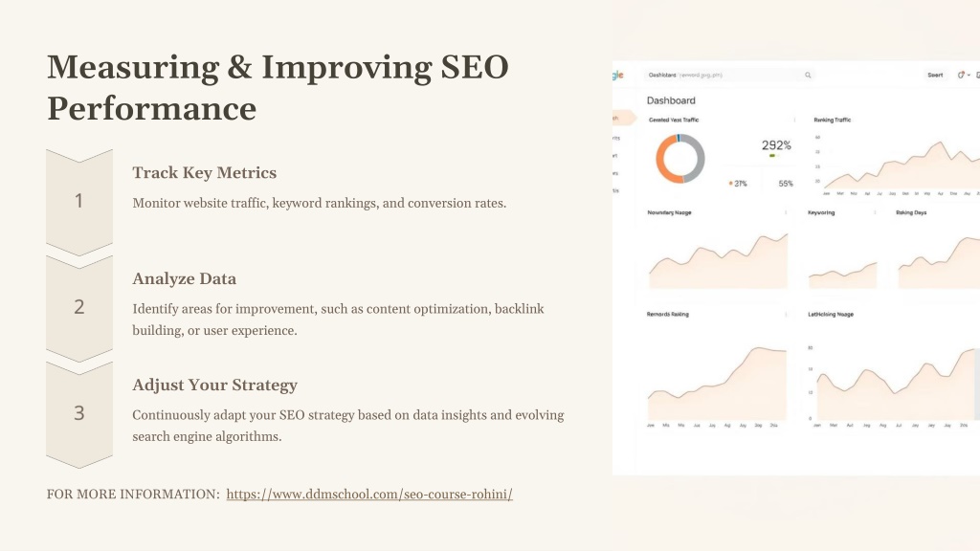This screenshot has width=980, height=551.
Task: Click the step 3 chevron number badge
Action: coord(79,413)
